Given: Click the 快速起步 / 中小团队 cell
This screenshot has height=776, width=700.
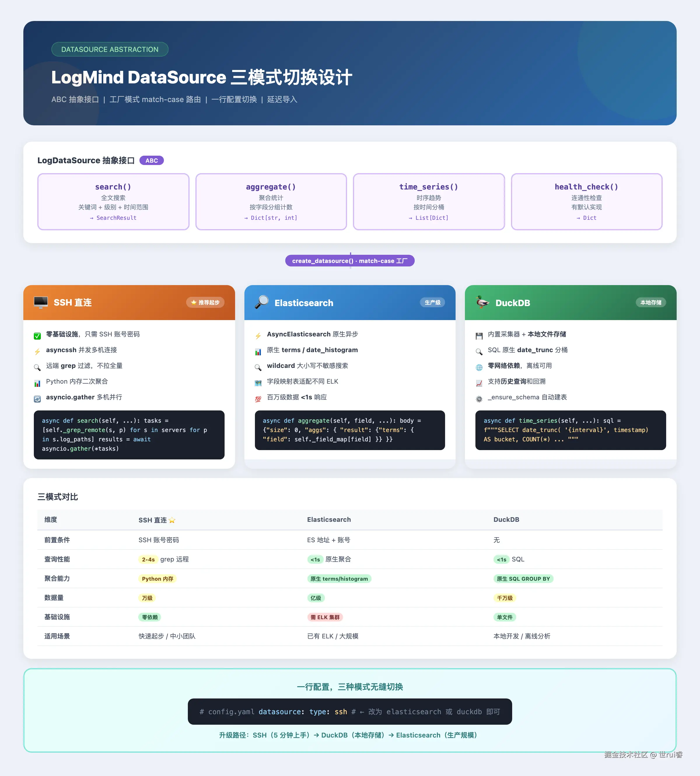Looking at the screenshot, I should [167, 636].
